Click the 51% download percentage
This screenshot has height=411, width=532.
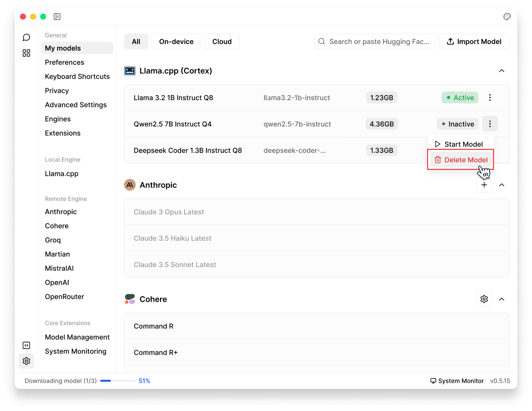click(144, 381)
